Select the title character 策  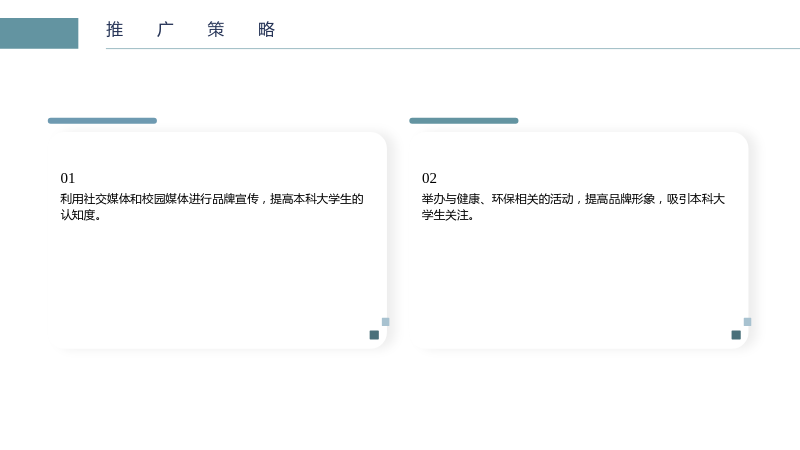[216, 30]
